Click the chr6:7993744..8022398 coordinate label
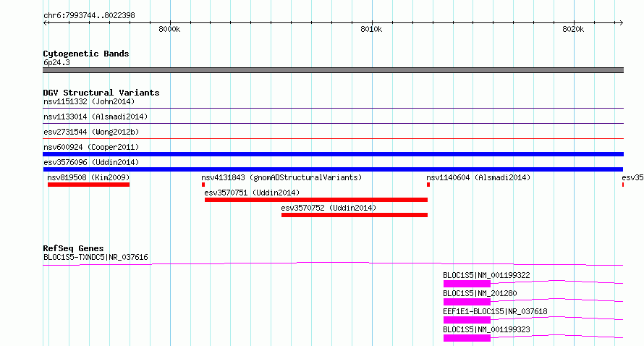Viewport: 644px width, 346px height. [89, 15]
